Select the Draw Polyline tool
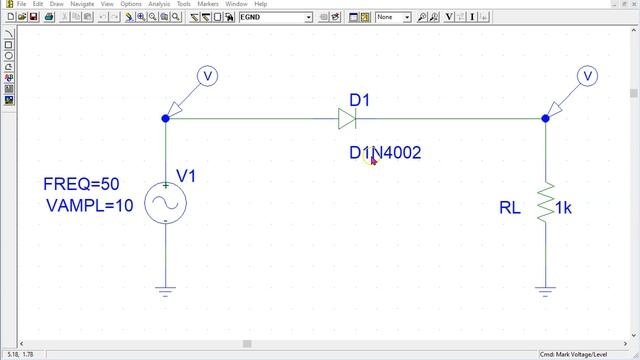Viewport: 640px width, 360px height. tap(9, 67)
